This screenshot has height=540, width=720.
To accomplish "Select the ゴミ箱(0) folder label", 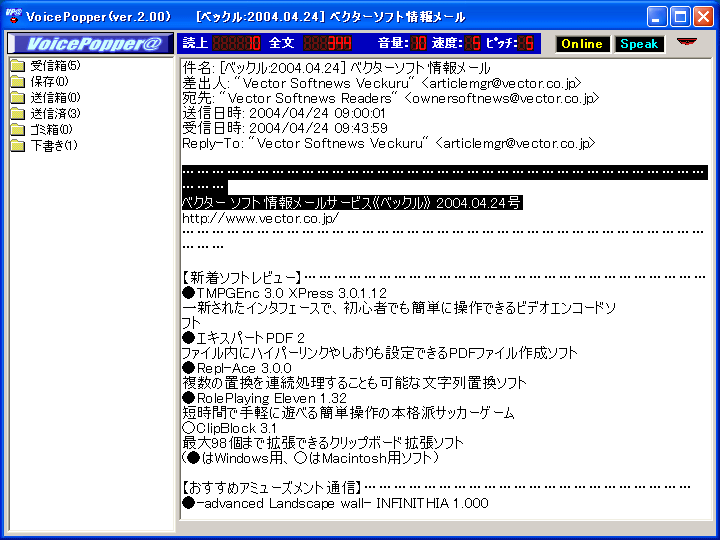I will 51,129.
